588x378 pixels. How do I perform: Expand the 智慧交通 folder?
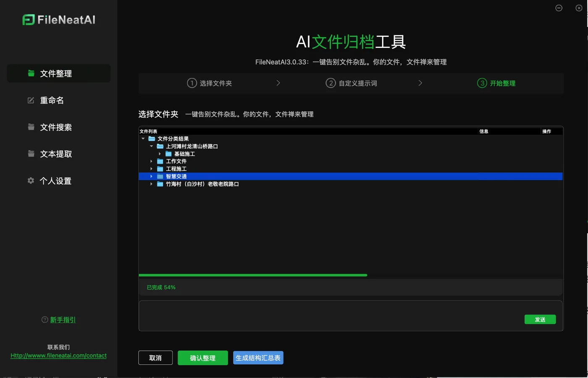tap(152, 176)
